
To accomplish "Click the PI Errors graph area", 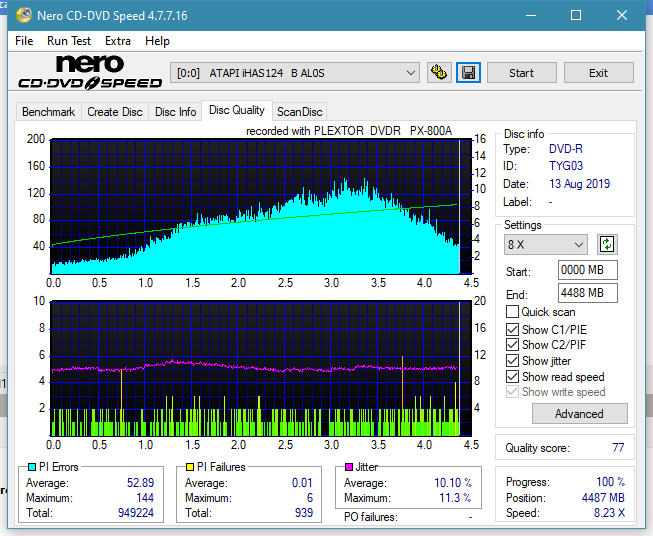I will point(261,207).
